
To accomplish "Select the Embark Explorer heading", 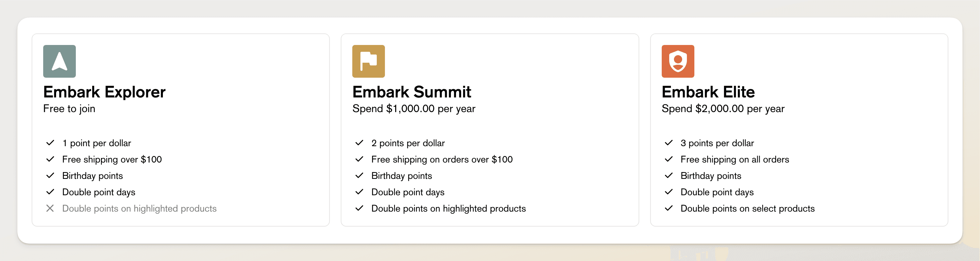I will [x=104, y=92].
